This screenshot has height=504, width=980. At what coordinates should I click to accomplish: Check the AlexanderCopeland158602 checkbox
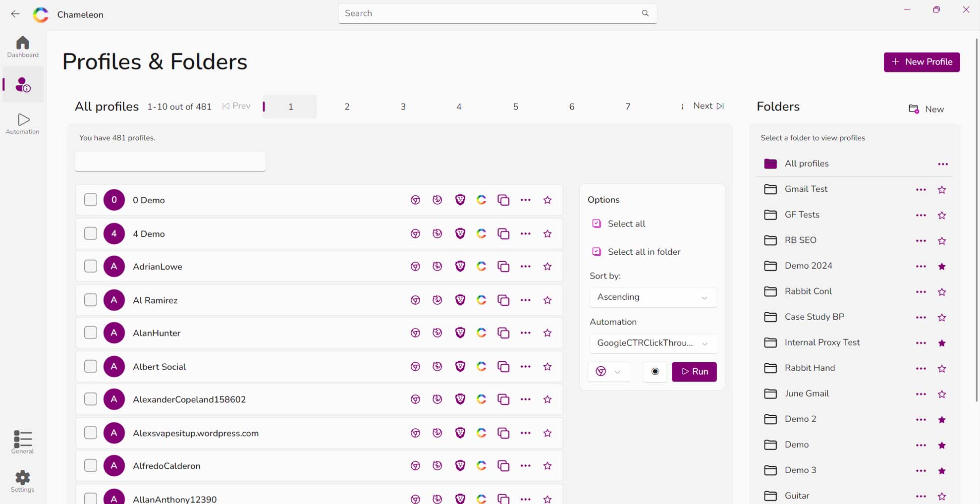point(91,399)
